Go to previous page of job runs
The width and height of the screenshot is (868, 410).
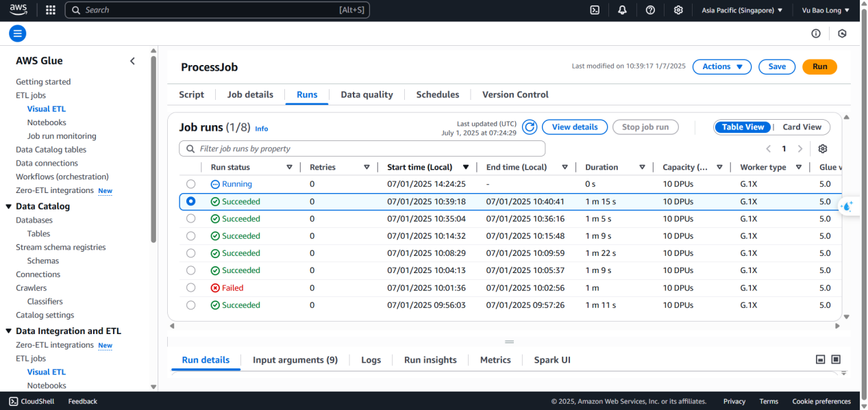769,149
